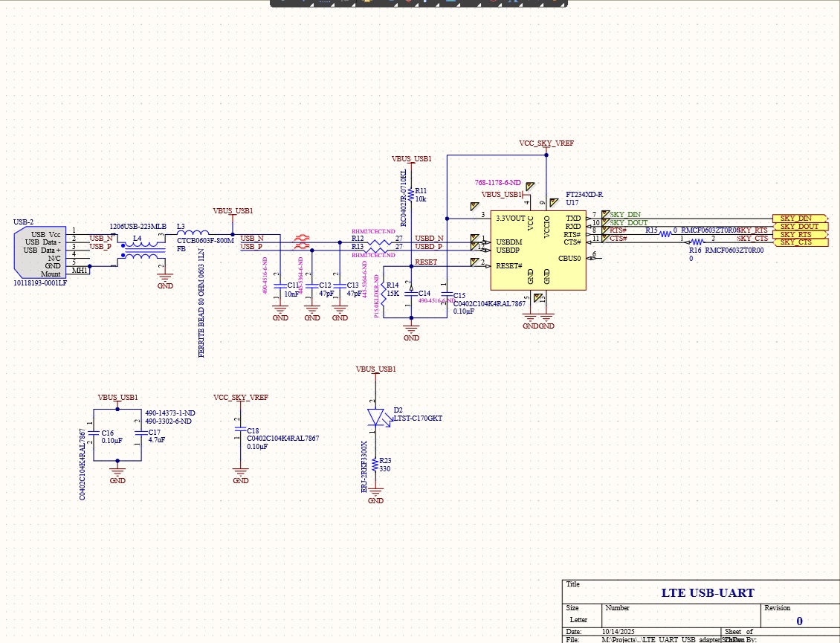This screenshot has width=840, height=643.
Task: Click the GND symbol below L4 choke
Action: click(164, 281)
